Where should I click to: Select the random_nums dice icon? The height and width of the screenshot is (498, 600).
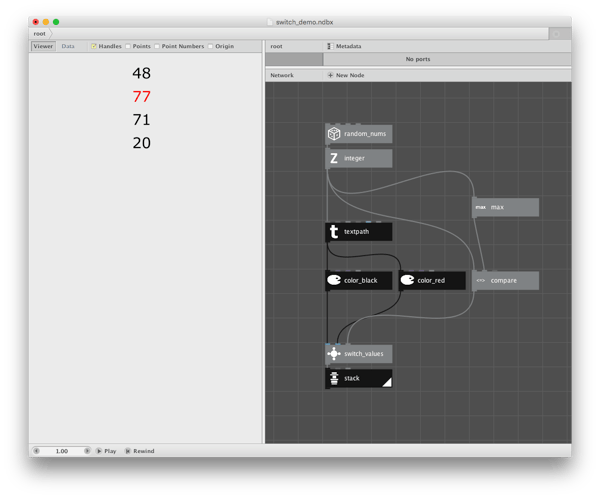(334, 134)
